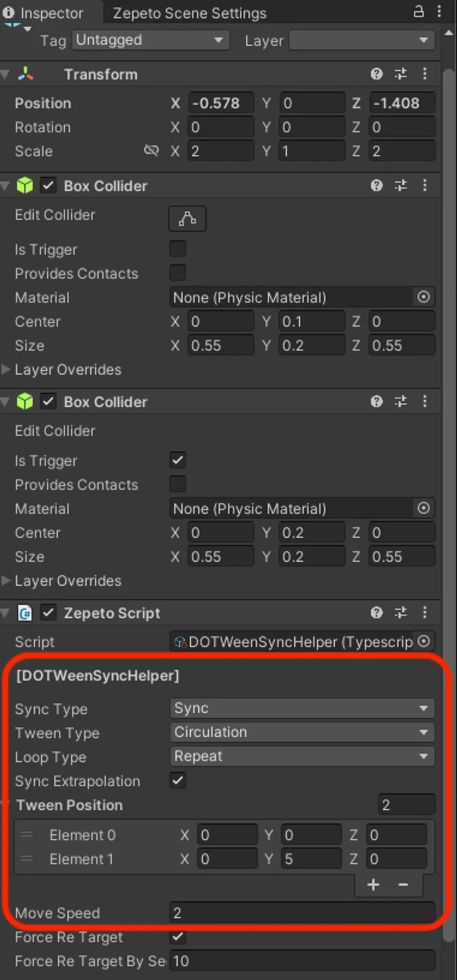Enable Is Trigger on the first Box Collider

pyautogui.click(x=178, y=249)
